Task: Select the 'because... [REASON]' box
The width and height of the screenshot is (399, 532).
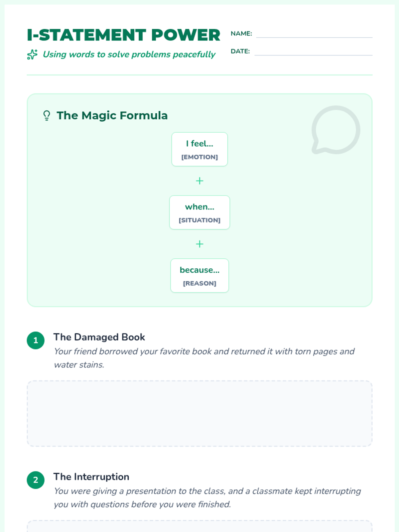Action: point(199,276)
